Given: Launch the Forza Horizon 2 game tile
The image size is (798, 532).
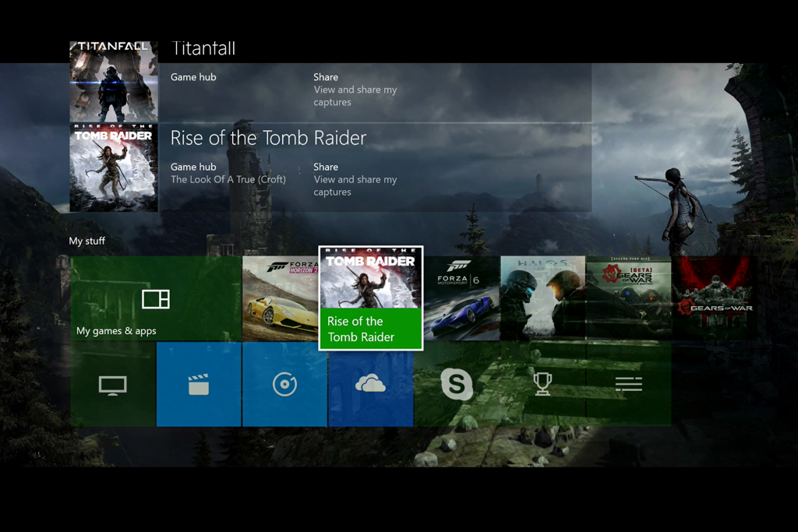Looking at the screenshot, I should tap(281, 298).
